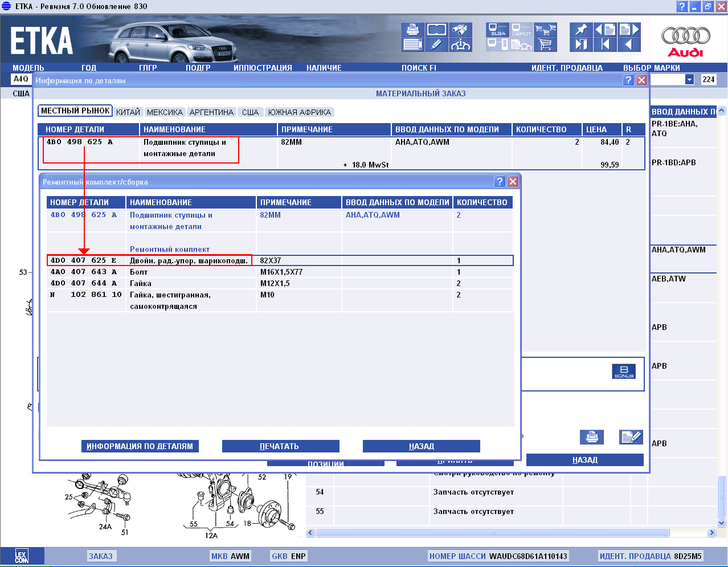Screen dimensions: 728x567
Task: Go to the previous page icon
Action: 606,30
